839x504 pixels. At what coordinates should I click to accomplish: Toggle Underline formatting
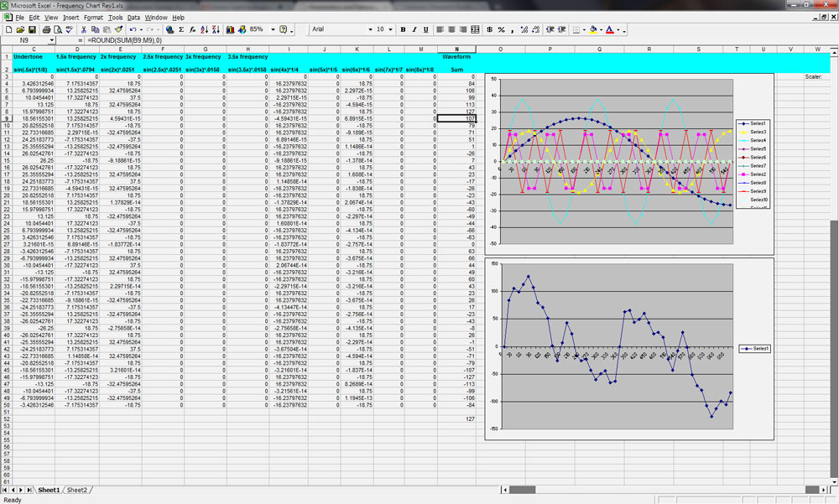click(x=426, y=29)
